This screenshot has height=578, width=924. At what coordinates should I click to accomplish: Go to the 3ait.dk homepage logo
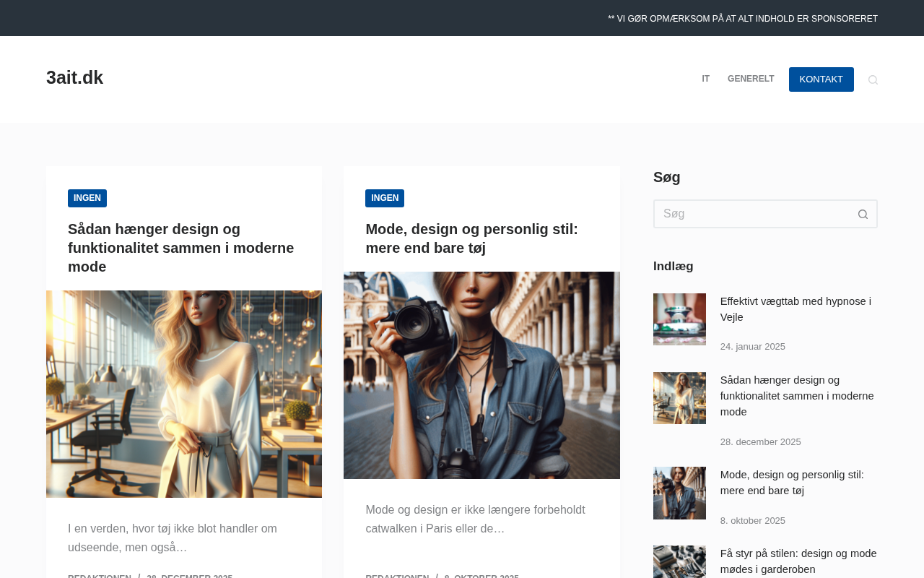(74, 77)
